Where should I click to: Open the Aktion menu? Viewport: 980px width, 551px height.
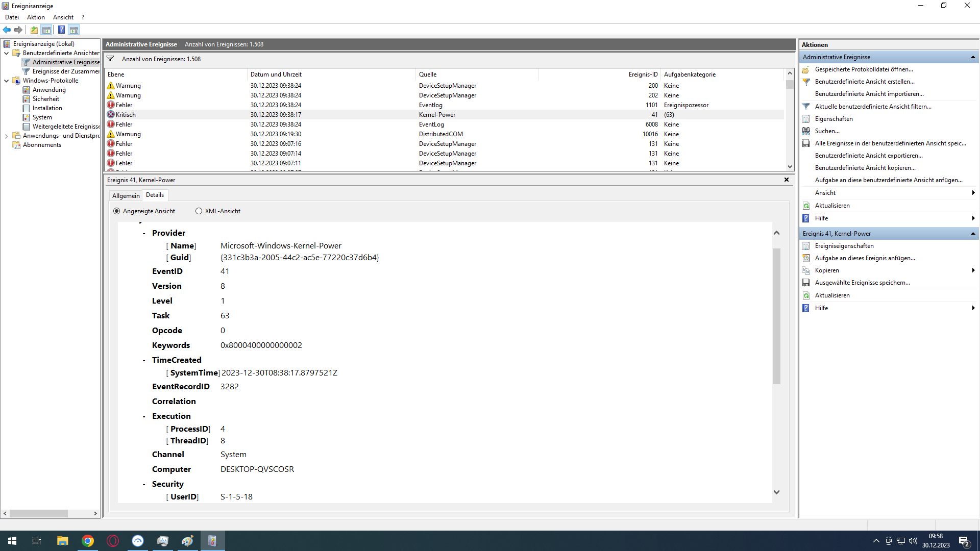tap(36, 17)
